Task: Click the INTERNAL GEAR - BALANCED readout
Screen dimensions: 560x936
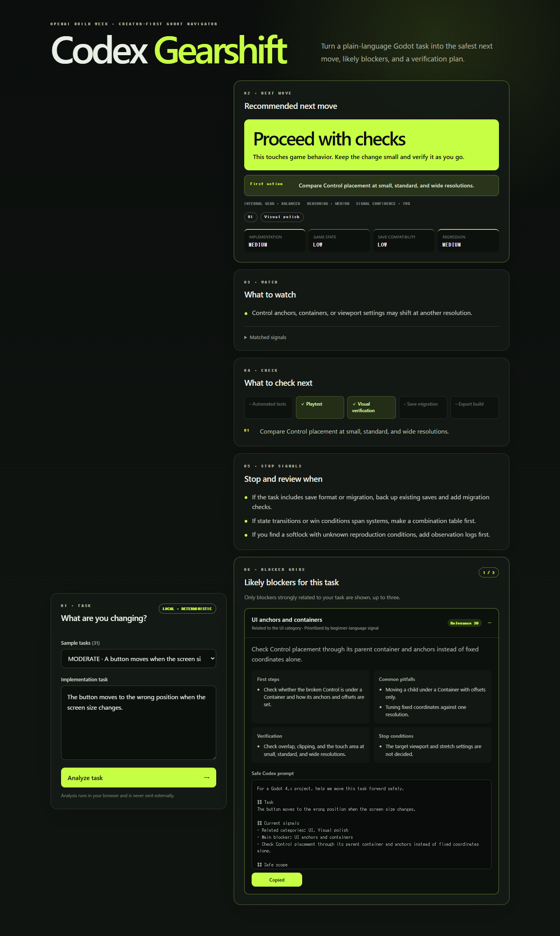Action: [272, 204]
